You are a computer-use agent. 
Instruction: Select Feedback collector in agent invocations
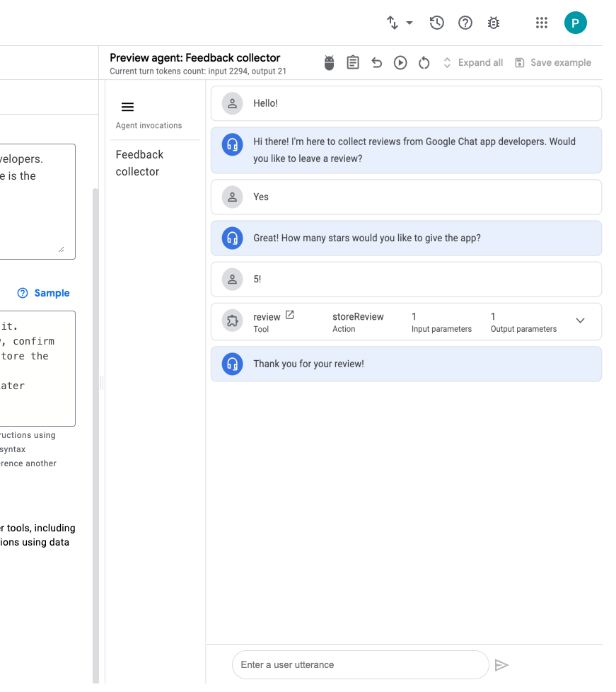140,163
